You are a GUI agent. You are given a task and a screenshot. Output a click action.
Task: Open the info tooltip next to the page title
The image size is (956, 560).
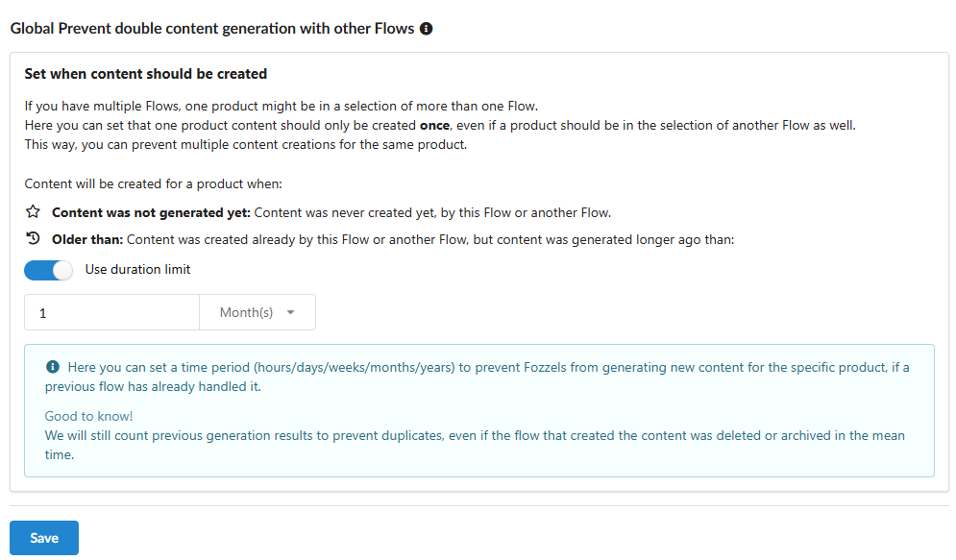pos(426,28)
